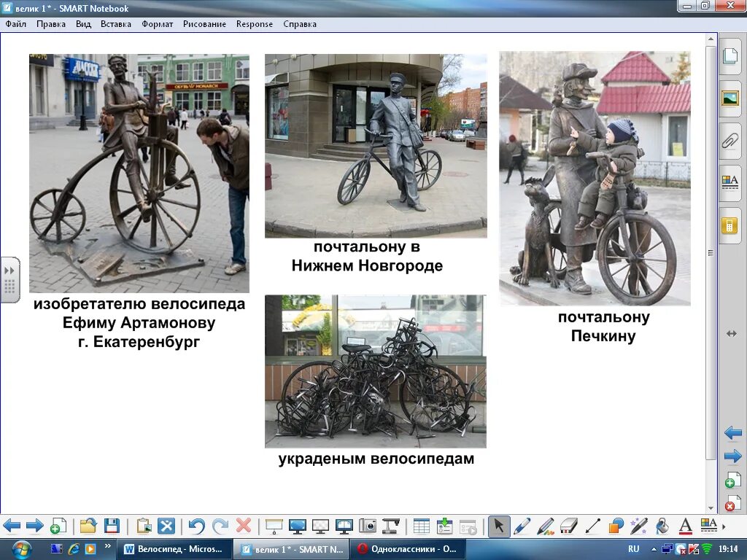Select the Eraser tool
This screenshot has width=747, height=560.
[x=569, y=526]
